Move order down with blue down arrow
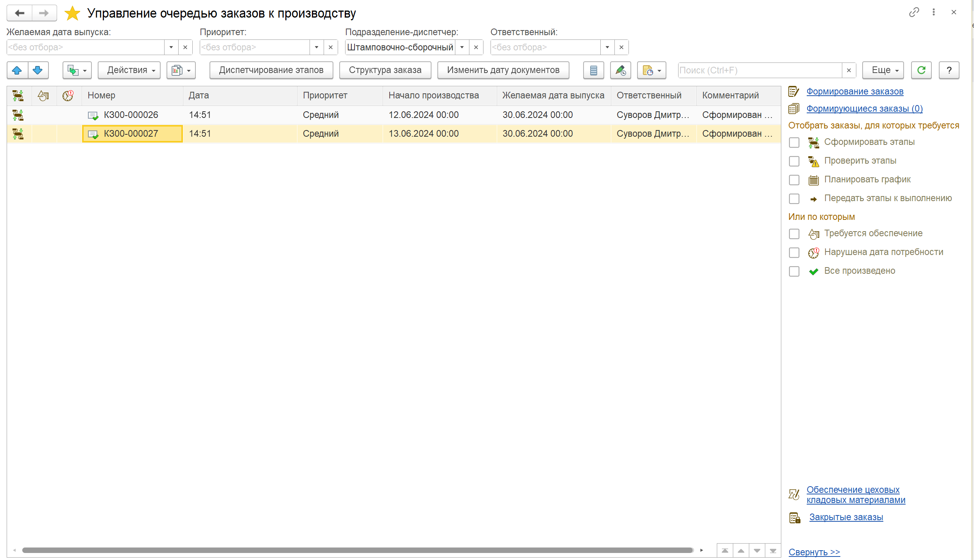The image size is (974, 560). pyautogui.click(x=38, y=70)
